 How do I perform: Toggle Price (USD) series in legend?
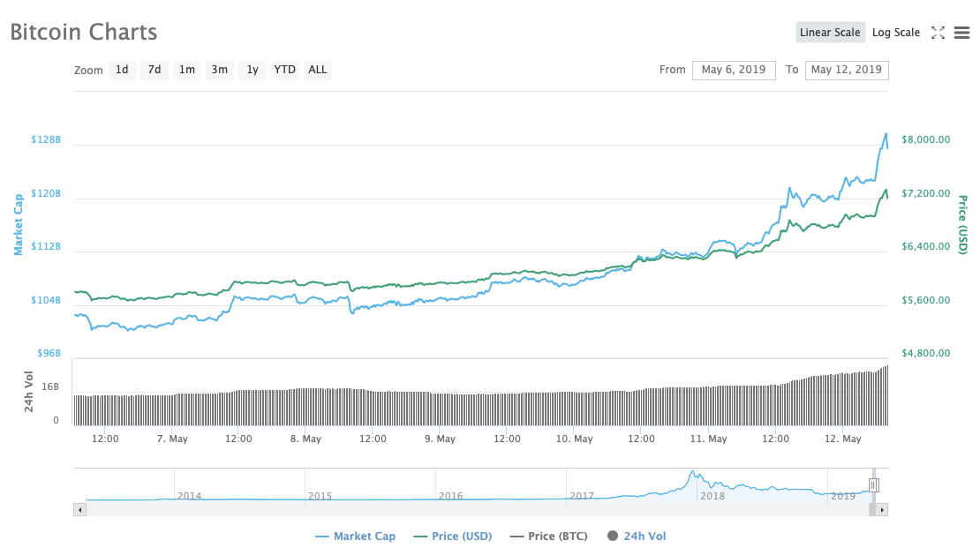click(x=453, y=537)
